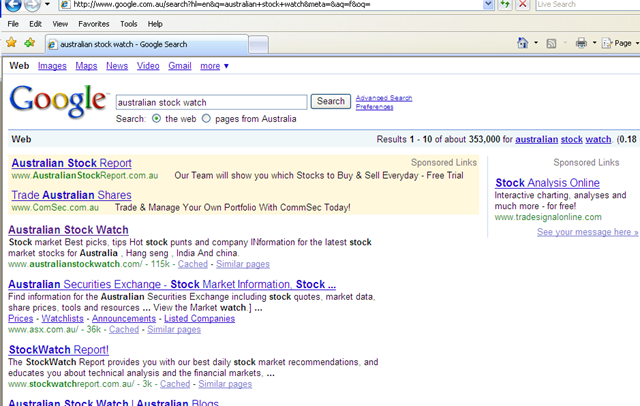This screenshot has height=406, width=640.
Task: Open the ASX Listed Companies sublink
Action: click(200, 319)
